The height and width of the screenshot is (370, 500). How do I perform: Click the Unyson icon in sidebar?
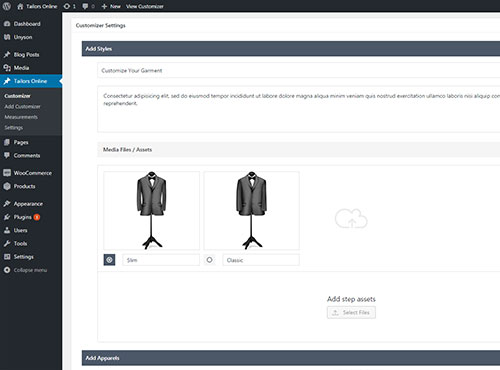click(7, 37)
